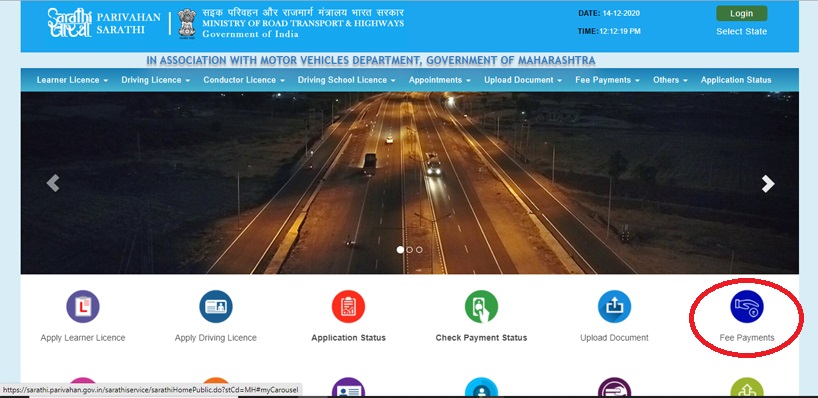Select the third carousel indicator dot
818x398 pixels.
419,250
